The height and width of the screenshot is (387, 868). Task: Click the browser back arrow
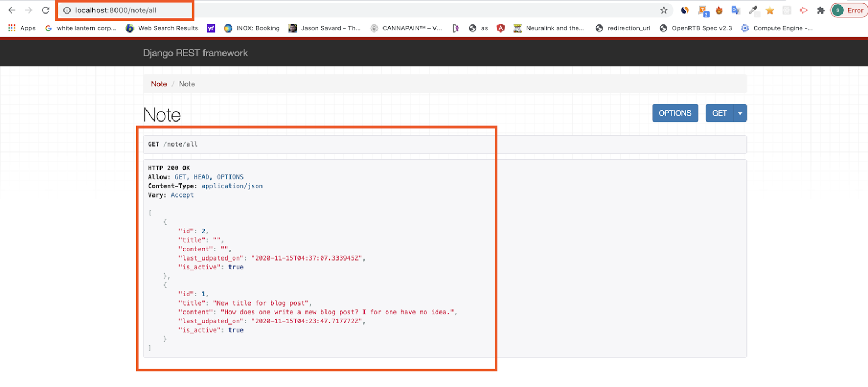coord(12,10)
